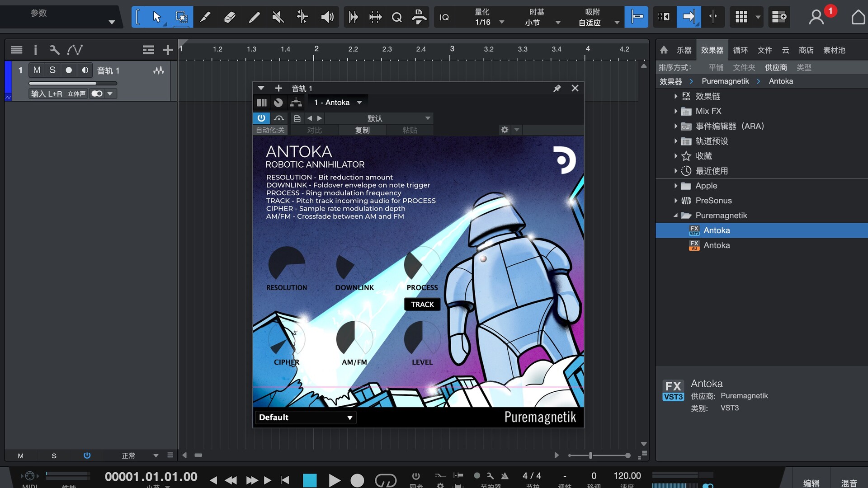Screen dimensions: 868x488
Task: Select the Draw line tool
Action: 254,17
